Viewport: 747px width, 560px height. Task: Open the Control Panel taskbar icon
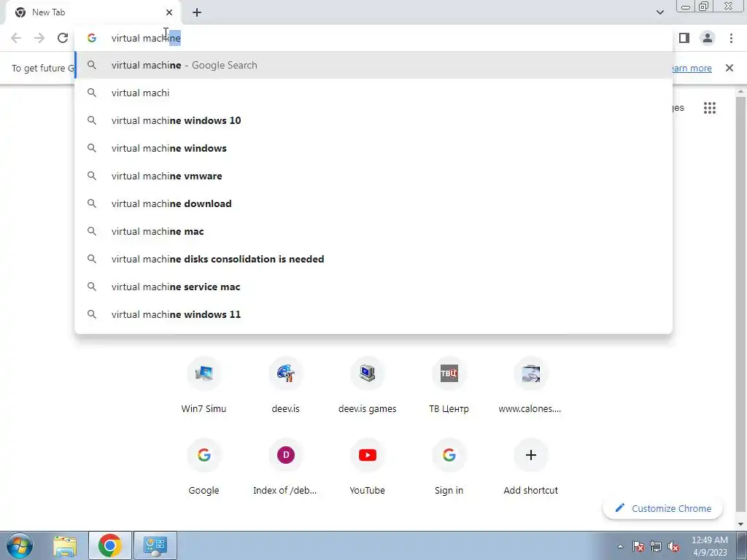pos(155,545)
